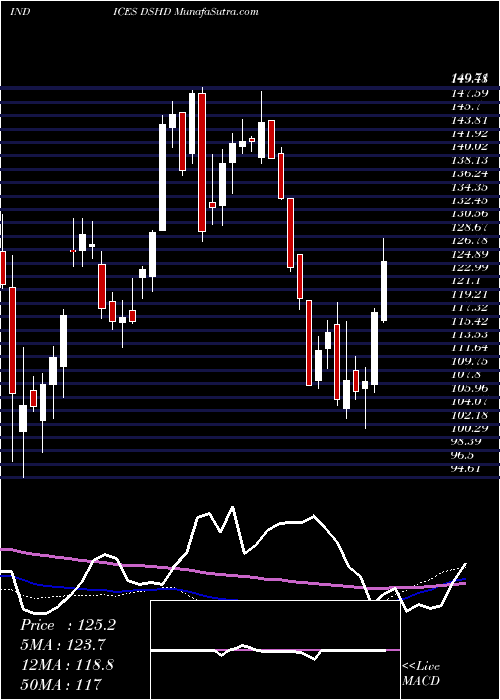Click the 136.24 price axis label
Screen dimensions: 500x700
[470, 174]
